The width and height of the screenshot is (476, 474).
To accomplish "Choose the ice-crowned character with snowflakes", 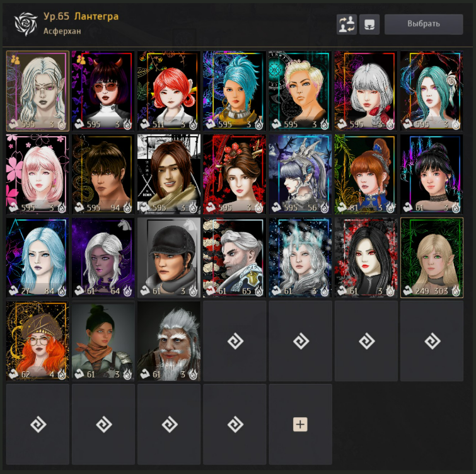I will tap(300, 258).
